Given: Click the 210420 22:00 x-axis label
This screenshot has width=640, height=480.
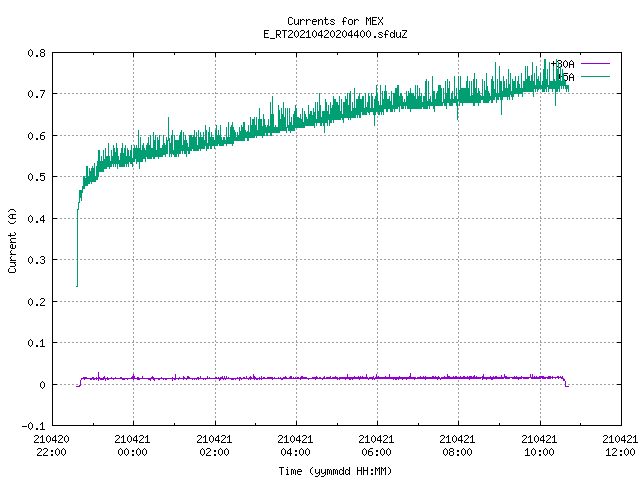Looking at the screenshot, I should [51, 446].
